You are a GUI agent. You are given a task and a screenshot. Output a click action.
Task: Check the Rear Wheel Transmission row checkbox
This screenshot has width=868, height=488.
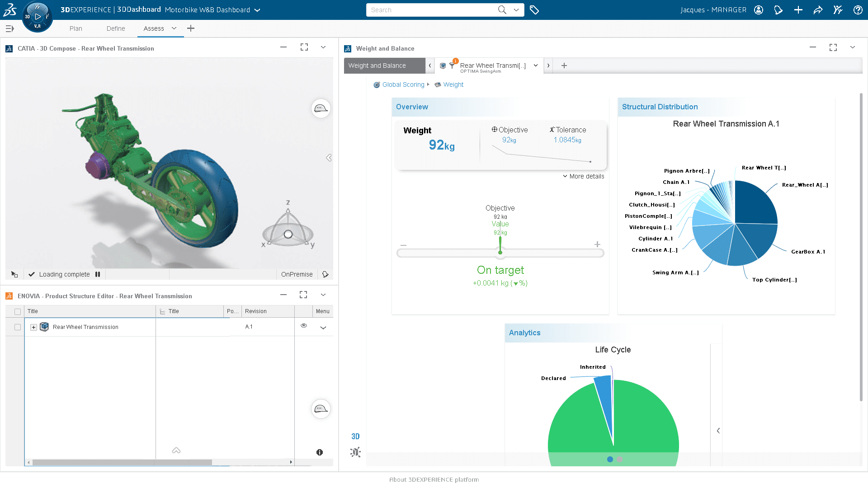[x=18, y=327]
